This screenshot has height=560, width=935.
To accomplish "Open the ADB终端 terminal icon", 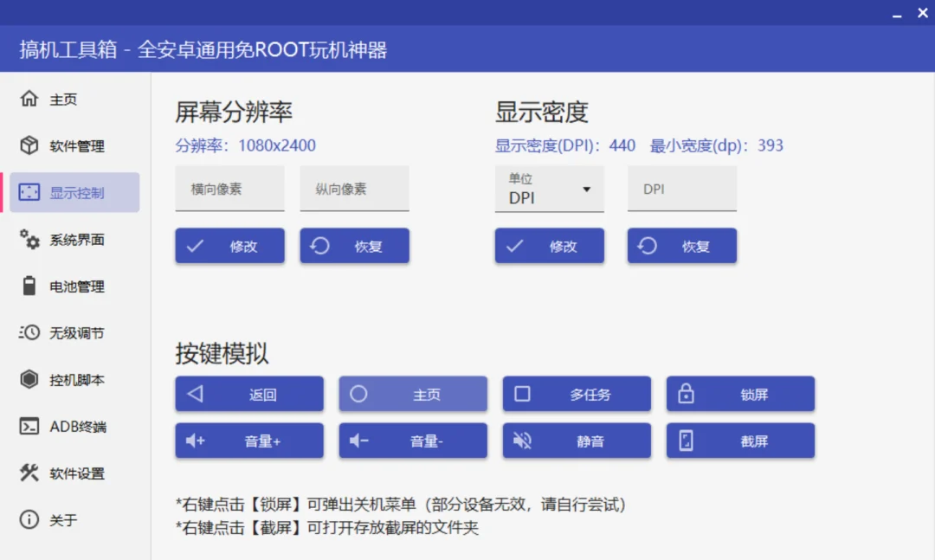I will pos(27,426).
